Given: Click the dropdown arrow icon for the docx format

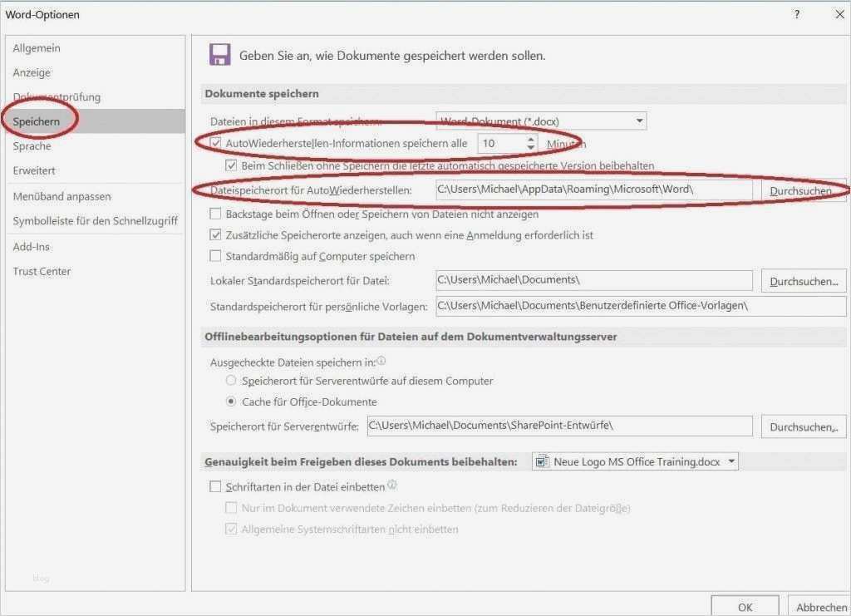Looking at the screenshot, I should point(639,121).
